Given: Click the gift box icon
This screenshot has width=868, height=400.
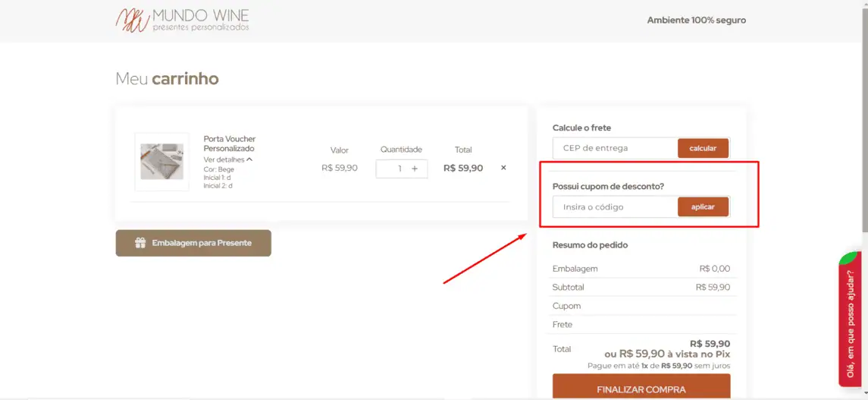Looking at the screenshot, I should (x=140, y=243).
